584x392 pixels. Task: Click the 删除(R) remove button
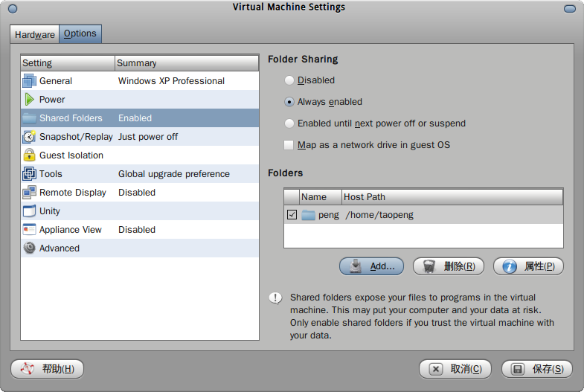point(449,266)
